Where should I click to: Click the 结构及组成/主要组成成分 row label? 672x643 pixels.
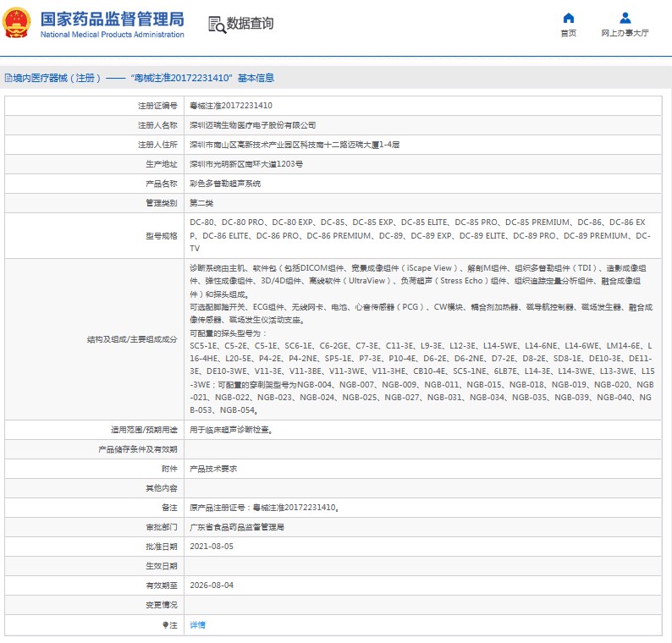[x=132, y=339]
